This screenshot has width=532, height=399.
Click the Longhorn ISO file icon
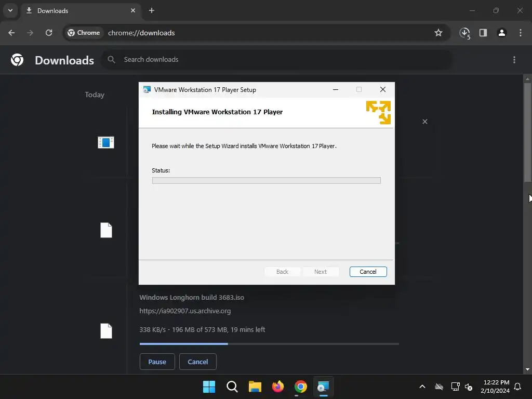(106, 331)
